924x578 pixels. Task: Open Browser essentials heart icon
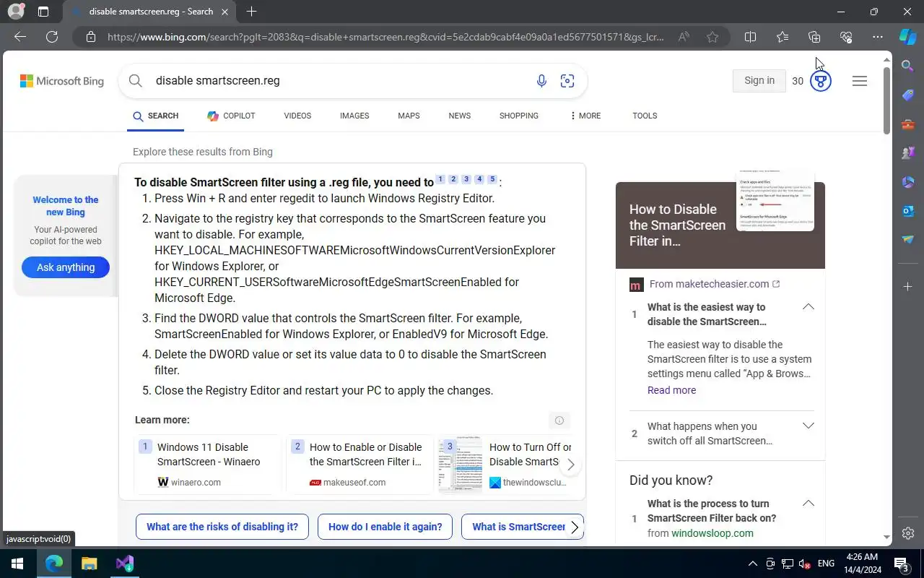click(x=846, y=37)
